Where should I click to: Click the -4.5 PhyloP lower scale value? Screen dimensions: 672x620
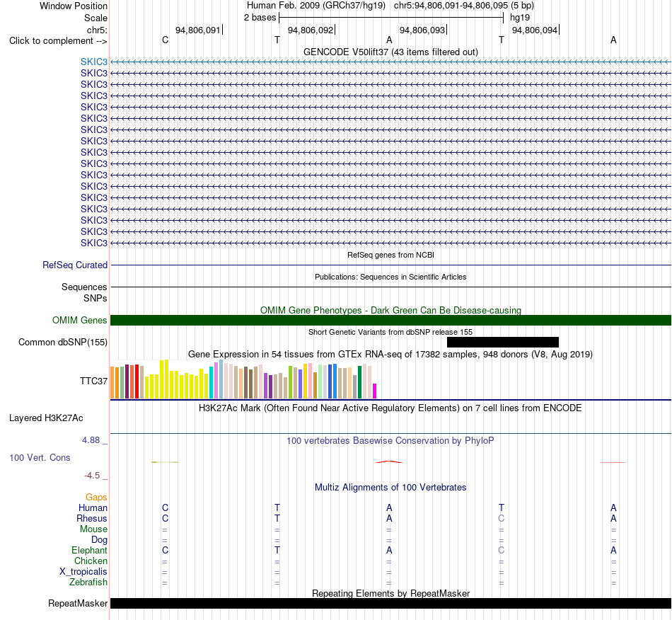point(92,475)
